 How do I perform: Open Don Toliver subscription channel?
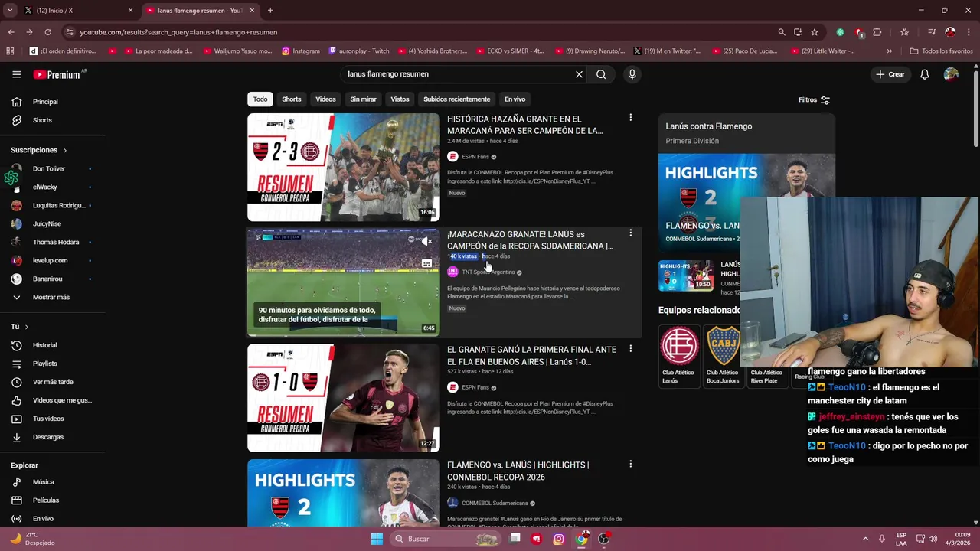tap(52, 168)
